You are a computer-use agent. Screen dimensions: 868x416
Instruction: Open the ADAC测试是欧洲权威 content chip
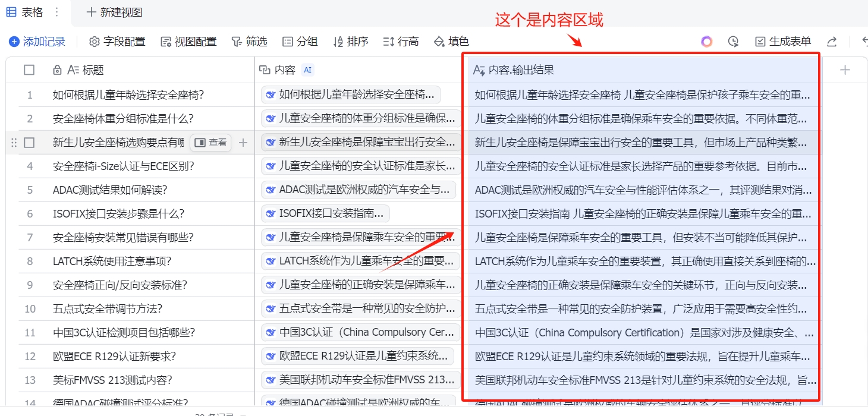tap(359, 190)
